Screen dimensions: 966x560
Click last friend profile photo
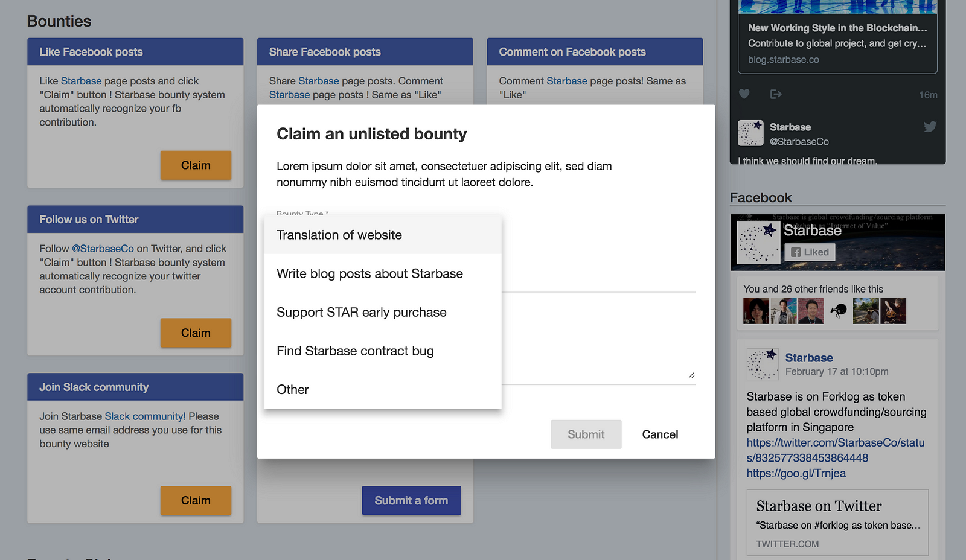click(894, 311)
